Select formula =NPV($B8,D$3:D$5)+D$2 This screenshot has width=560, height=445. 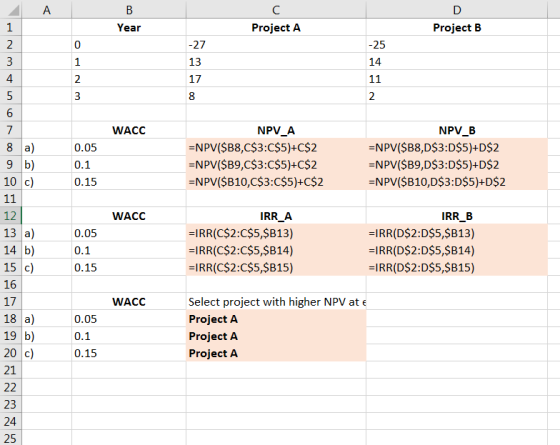(x=457, y=148)
